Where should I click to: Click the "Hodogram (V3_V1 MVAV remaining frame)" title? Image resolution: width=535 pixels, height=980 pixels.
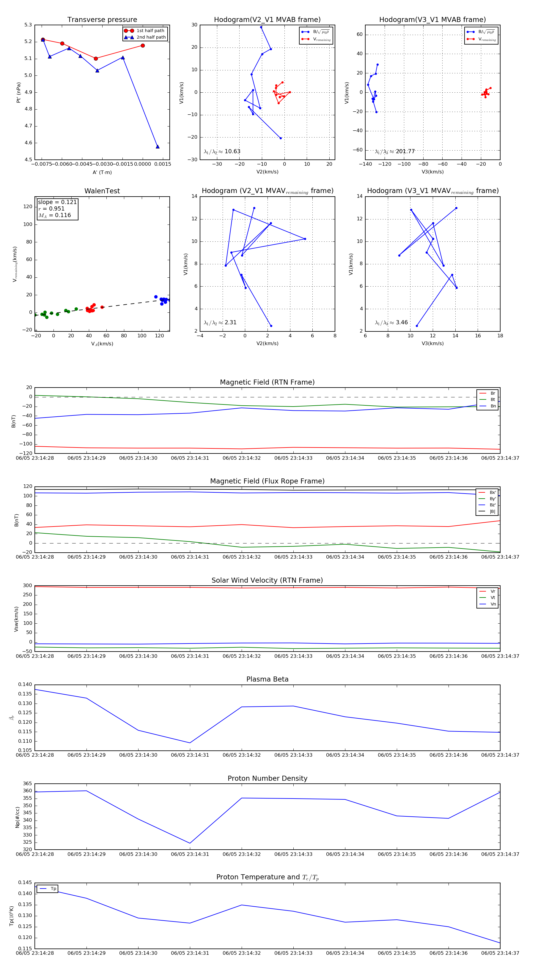[432, 191]
